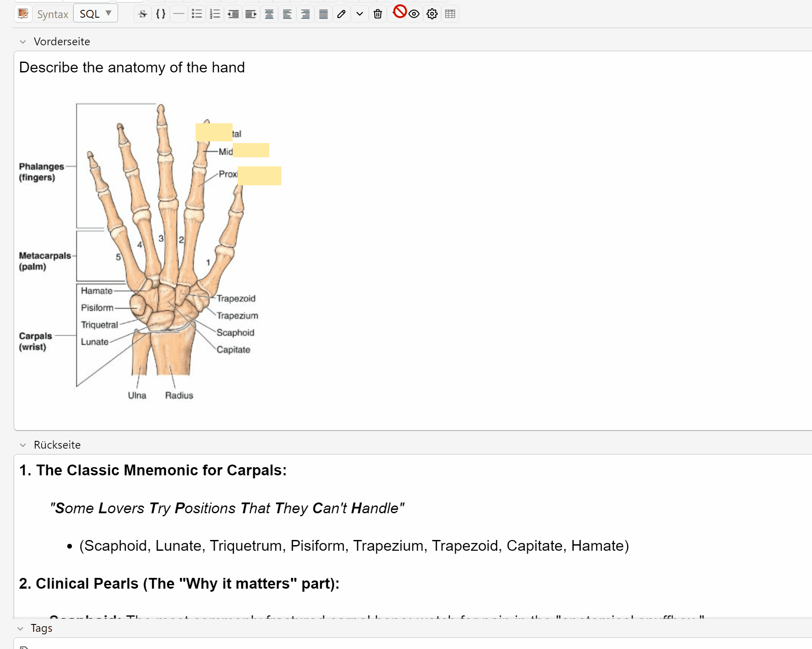The image size is (812, 649).
Task: Open the SQL syntax language dropdown
Action: (x=96, y=14)
